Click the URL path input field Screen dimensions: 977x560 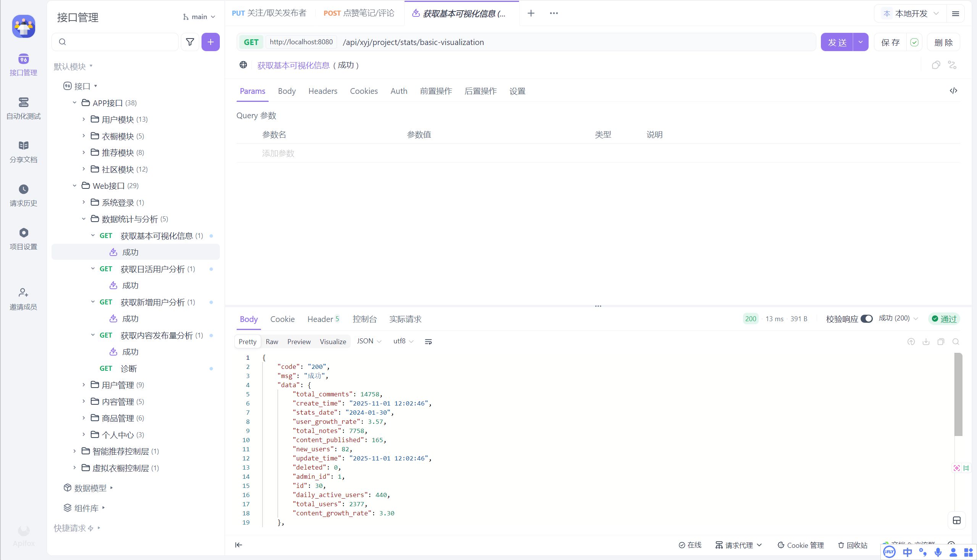[576, 42]
